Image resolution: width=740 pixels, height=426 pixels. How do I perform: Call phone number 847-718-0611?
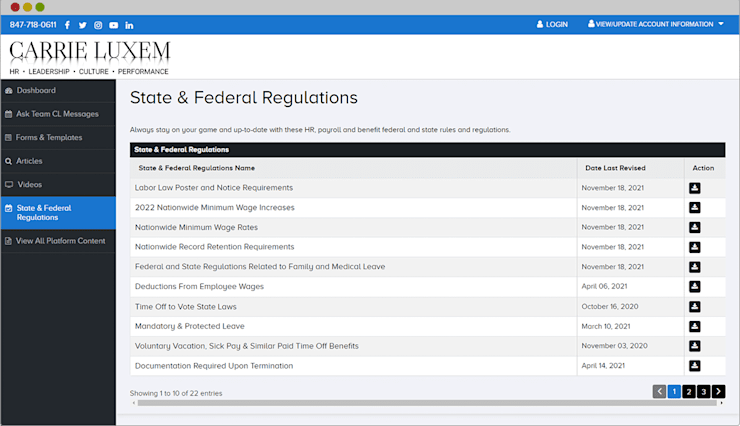pyautogui.click(x=33, y=25)
